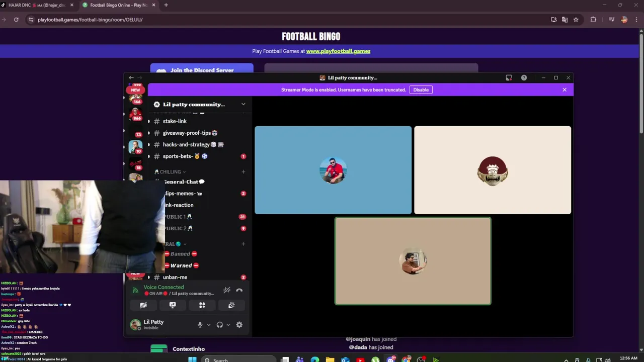Image resolution: width=644 pixels, height=362 pixels.
Task: Open the clock showing 12:56 AM
Action: 628,358
